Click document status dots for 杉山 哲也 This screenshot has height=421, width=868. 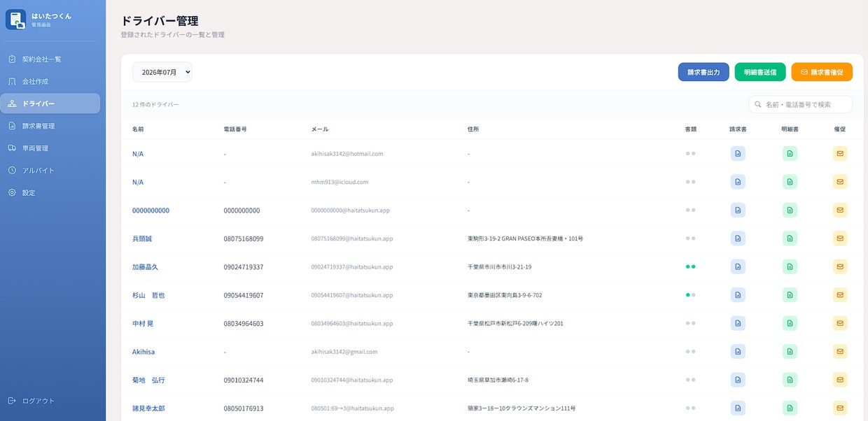coord(690,295)
